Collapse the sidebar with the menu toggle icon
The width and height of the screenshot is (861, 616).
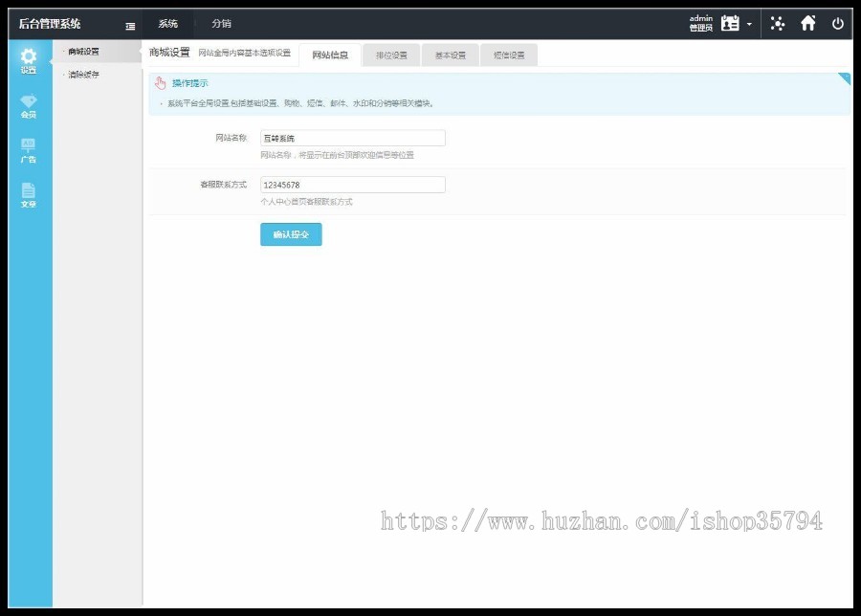click(130, 26)
